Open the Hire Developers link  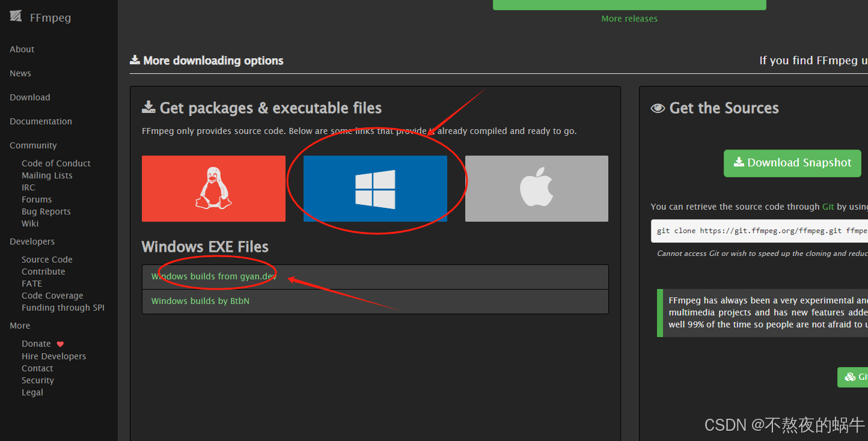coord(53,356)
